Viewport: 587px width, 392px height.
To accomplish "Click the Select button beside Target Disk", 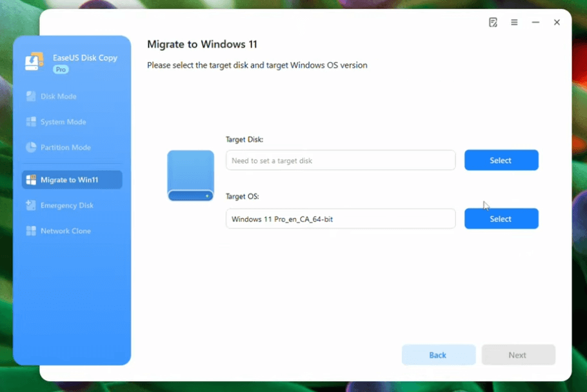I will [x=501, y=160].
